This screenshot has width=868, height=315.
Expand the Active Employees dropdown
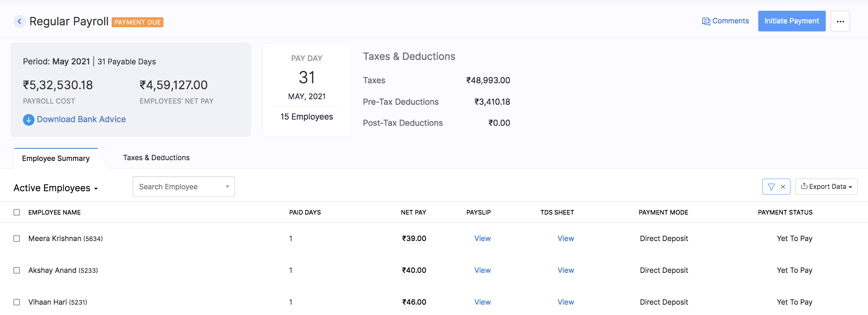click(56, 188)
